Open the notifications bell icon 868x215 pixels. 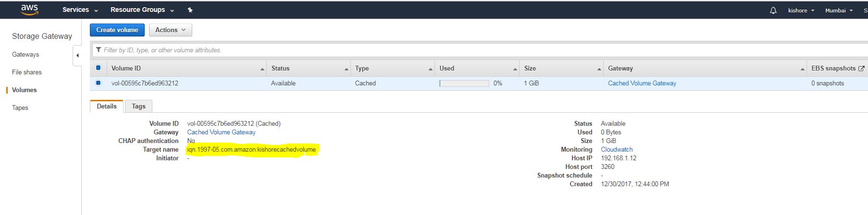[x=773, y=10]
